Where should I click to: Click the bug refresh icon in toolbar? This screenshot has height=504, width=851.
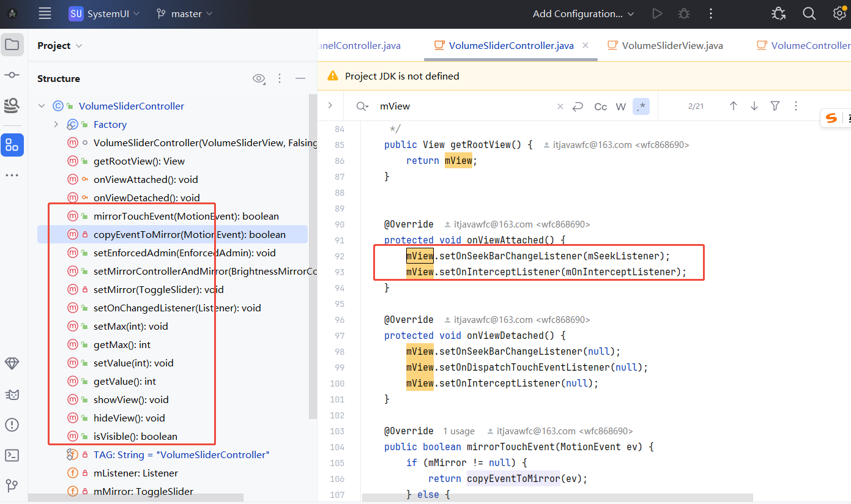(x=779, y=13)
